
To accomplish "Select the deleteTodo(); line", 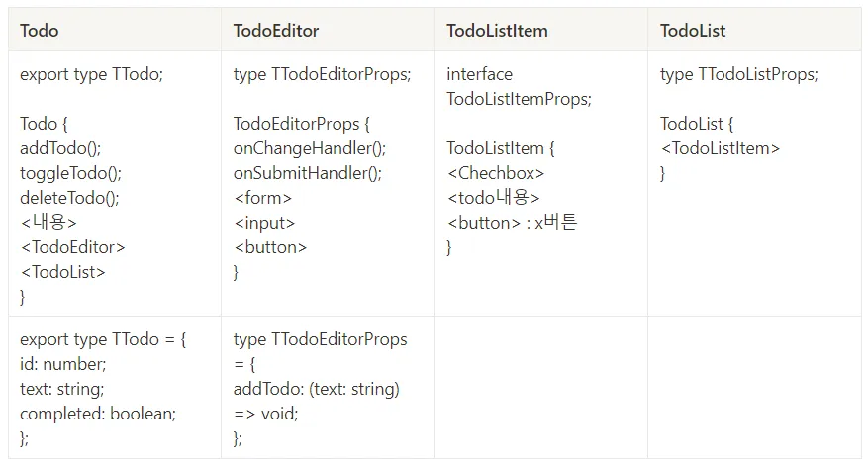I will click(x=69, y=198).
